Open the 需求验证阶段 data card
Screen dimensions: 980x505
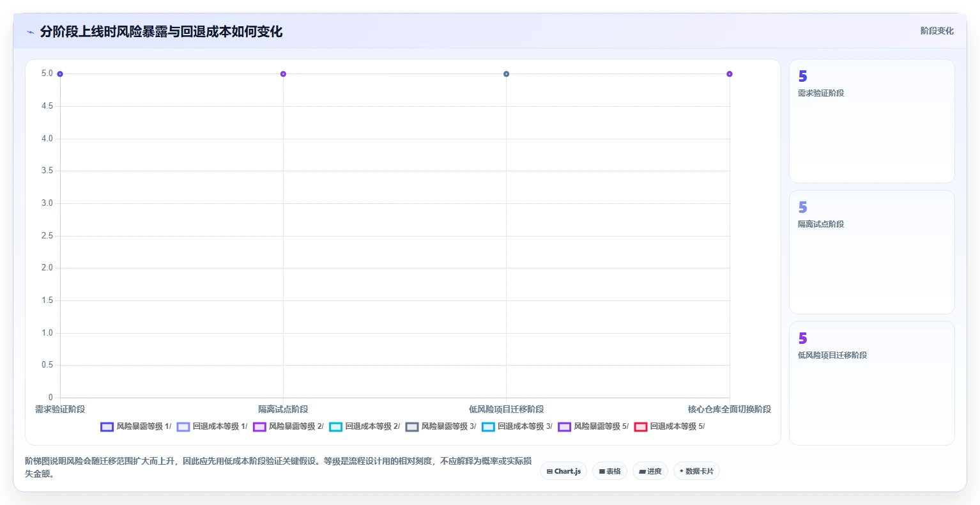(872, 121)
